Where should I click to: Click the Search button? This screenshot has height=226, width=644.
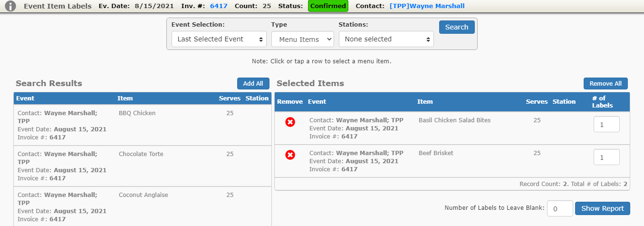(457, 27)
